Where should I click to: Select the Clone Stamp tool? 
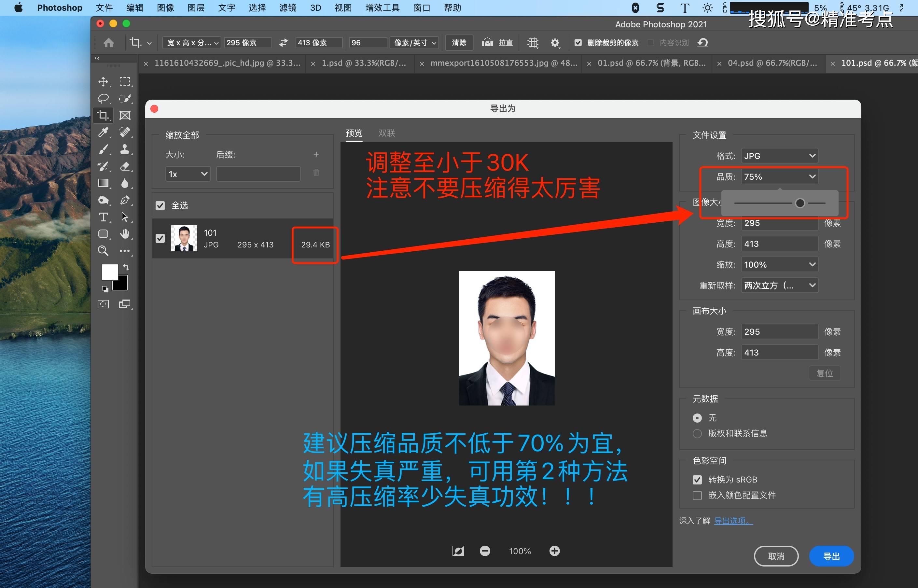point(125,149)
